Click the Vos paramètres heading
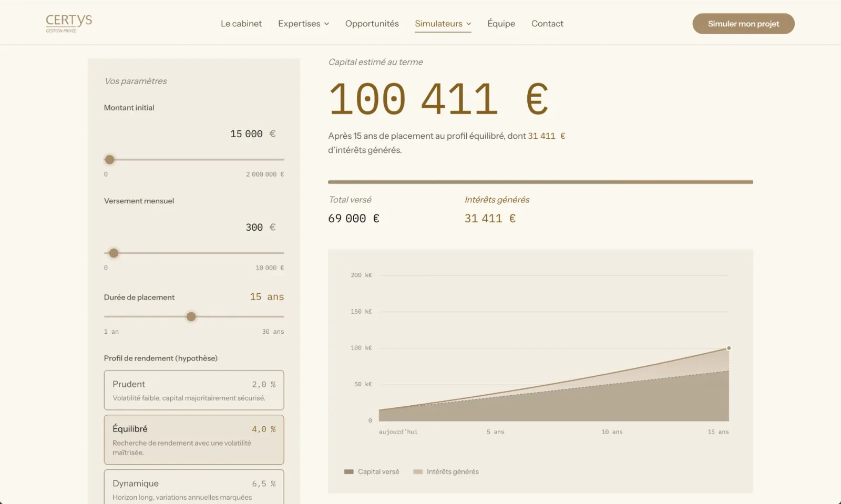Viewport: 841px width, 504px height. pos(136,81)
